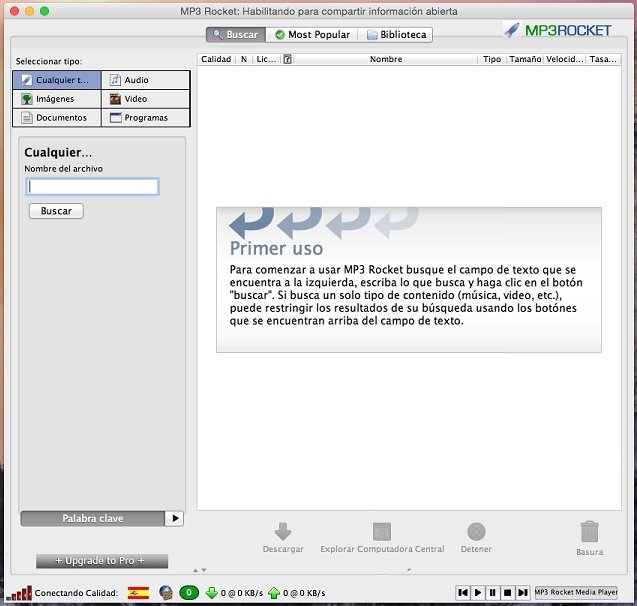The image size is (637, 606).
Task: Click the globe firewall status icon
Action: (x=166, y=593)
